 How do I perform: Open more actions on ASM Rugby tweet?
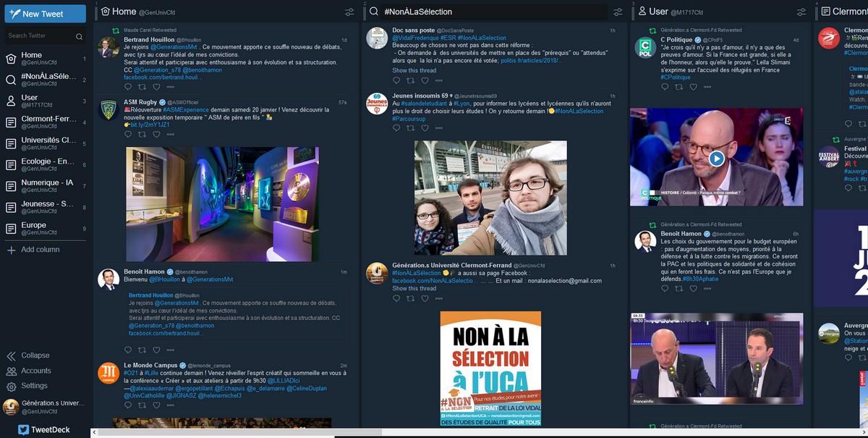pos(170,134)
